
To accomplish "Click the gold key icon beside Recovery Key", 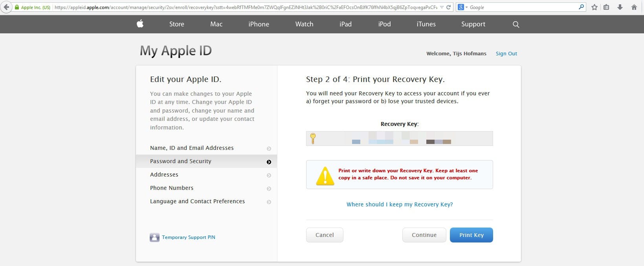I will [x=313, y=138].
